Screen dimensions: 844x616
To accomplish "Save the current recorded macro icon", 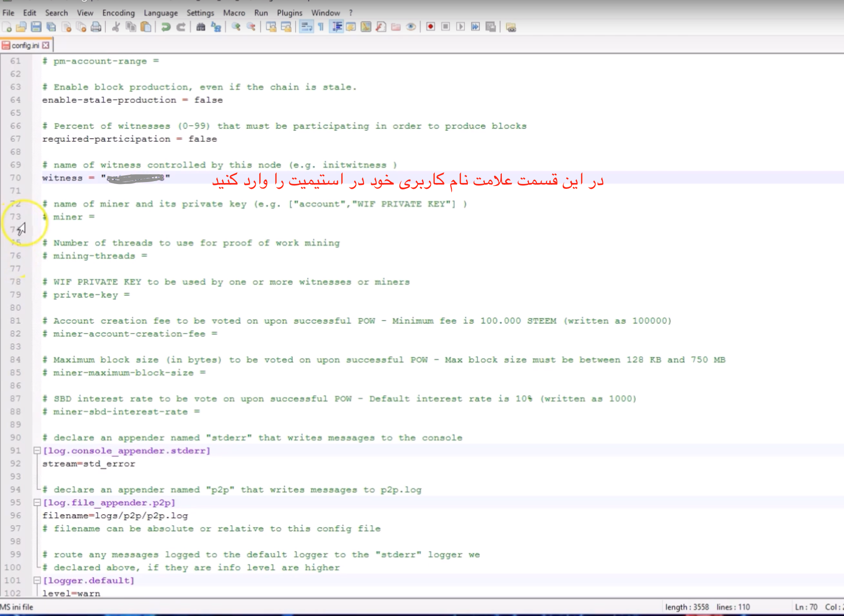I will coord(491,27).
